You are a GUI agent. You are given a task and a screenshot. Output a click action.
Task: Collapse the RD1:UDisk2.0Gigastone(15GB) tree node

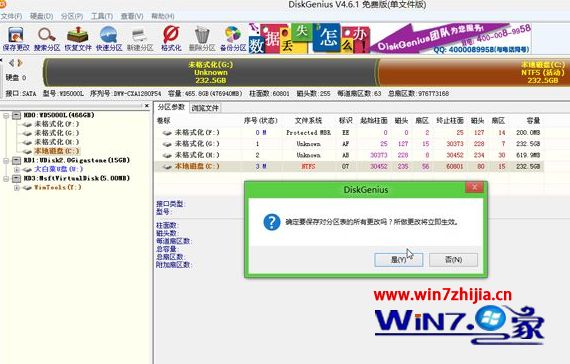click(6, 160)
